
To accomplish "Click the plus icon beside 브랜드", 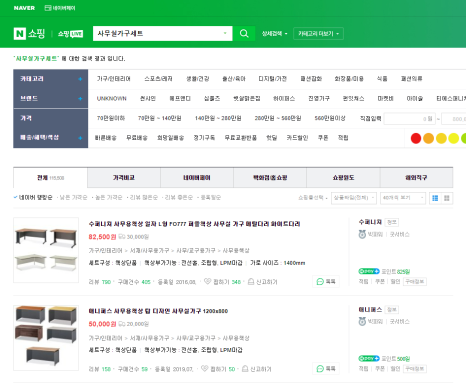I will 80,99.
